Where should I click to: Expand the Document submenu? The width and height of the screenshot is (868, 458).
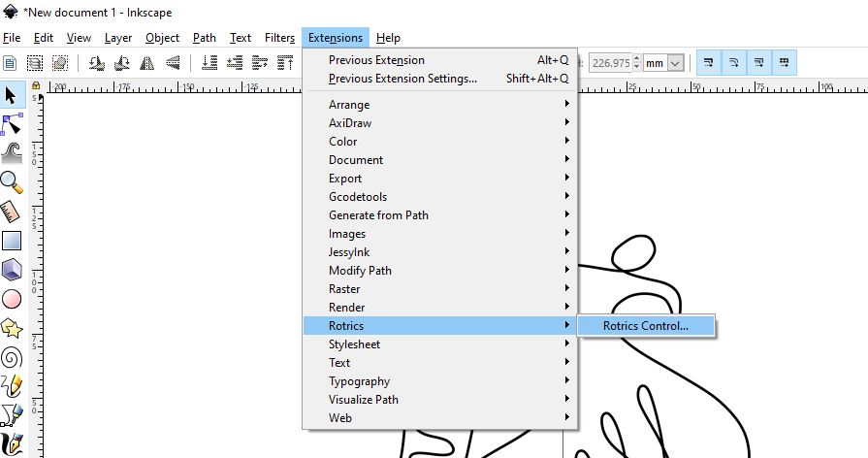tap(440, 159)
